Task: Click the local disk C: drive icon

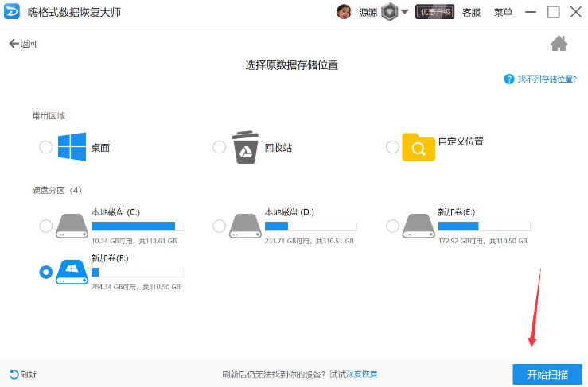Action: pos(72,226)
